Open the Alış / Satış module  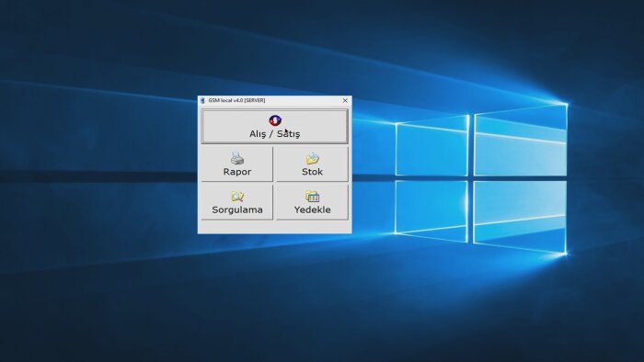point(274,126)
